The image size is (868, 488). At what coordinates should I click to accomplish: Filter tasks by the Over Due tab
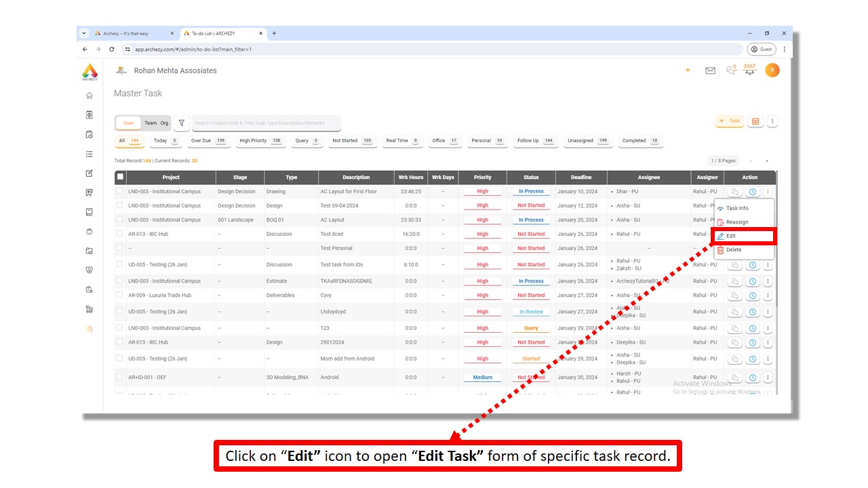209,141
